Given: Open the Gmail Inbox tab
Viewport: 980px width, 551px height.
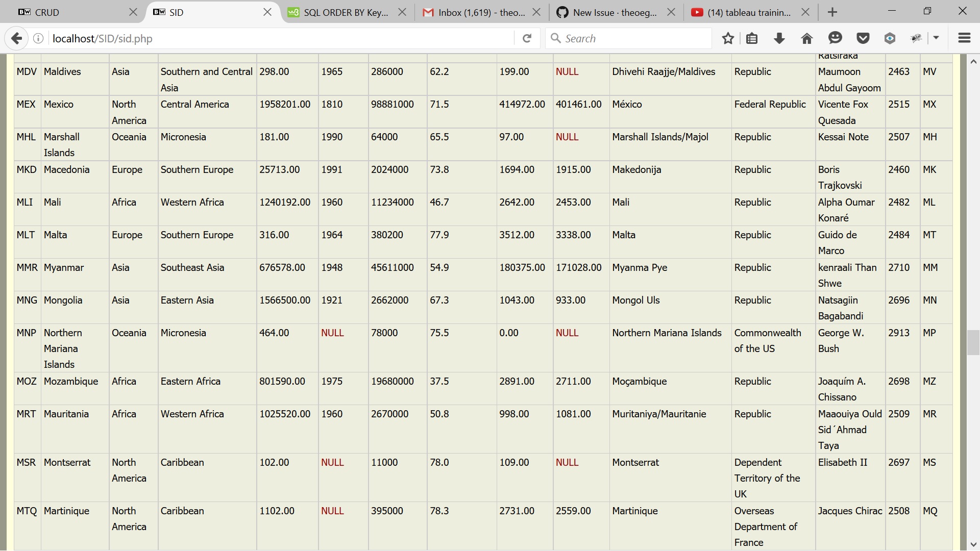Looking at the screenshot, I should point(475,12).
